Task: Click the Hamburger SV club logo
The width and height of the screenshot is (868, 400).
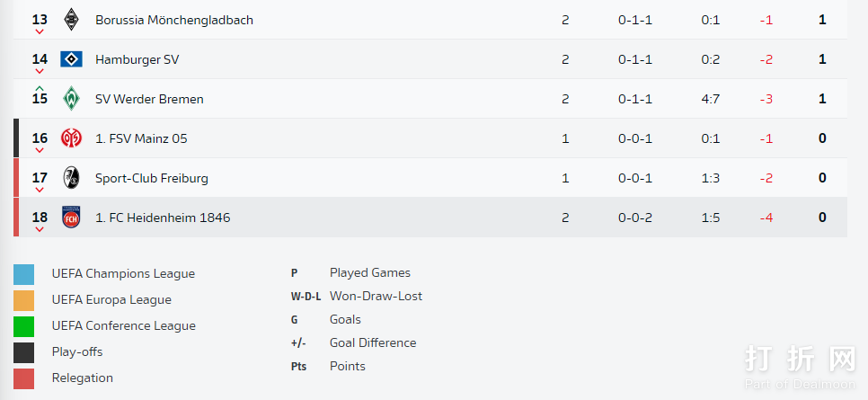Action: click(x=71, y=59)
